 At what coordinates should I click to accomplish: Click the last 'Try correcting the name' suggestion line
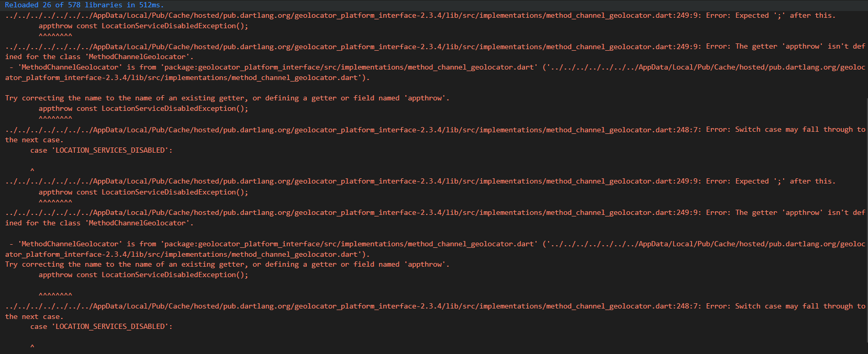pos(227,265)
